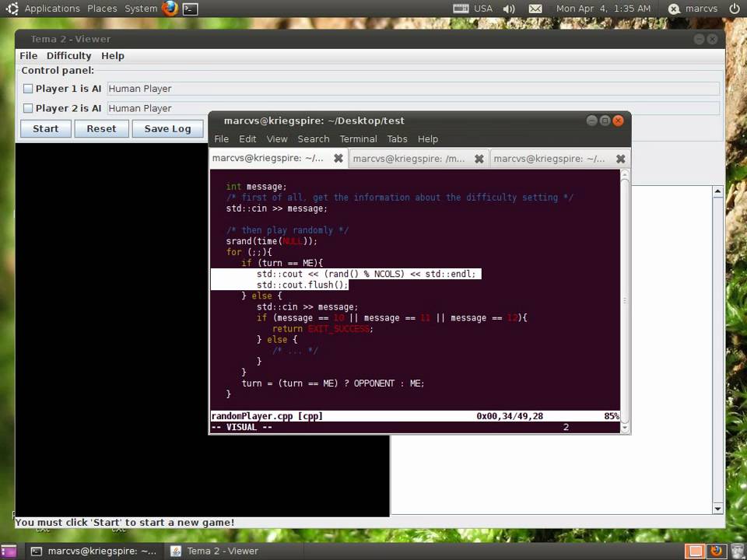This screenshot has height=560, width=747.
Task: Select the workspace switcher in bottom panel
Action: coord(696,551)
